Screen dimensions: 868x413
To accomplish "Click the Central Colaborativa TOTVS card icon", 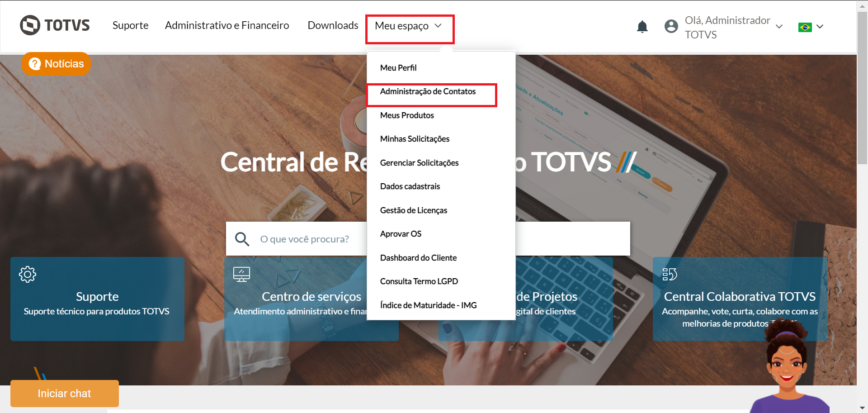I will point(670,274).
